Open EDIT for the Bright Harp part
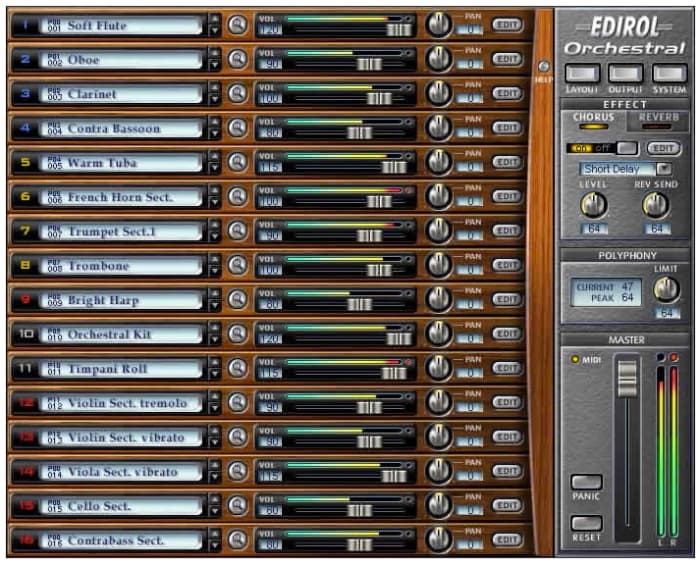Viewport: 700px width, 566px height. 507,300
